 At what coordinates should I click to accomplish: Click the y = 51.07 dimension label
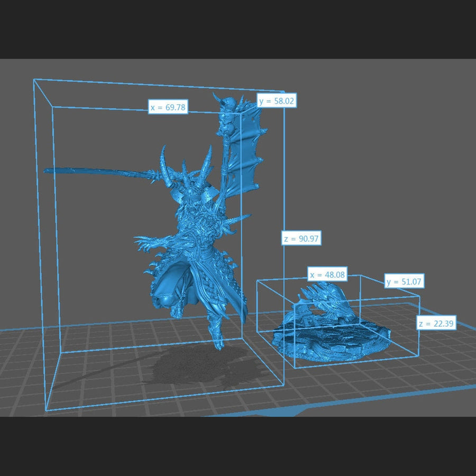coord(404,281)
